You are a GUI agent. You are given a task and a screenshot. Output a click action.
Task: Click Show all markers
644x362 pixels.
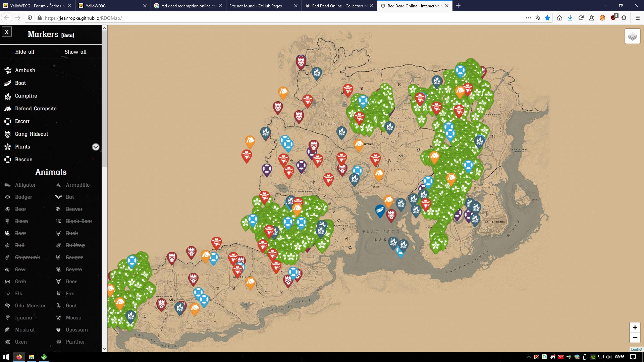click(75, 52)
